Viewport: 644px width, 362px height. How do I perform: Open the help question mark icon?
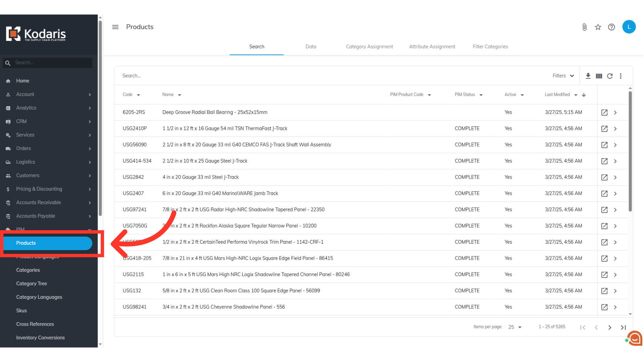click(611, 27)
